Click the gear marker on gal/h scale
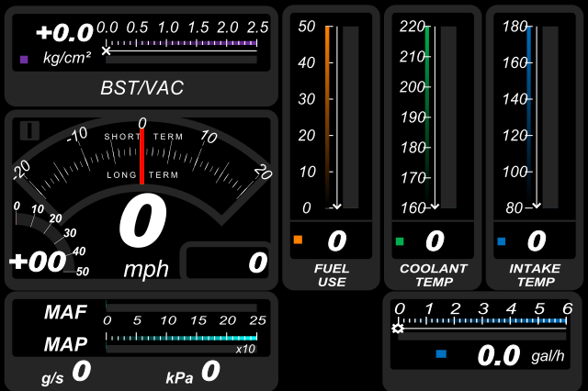The width and height of the screenshot is (588, 391). point(398,329)
